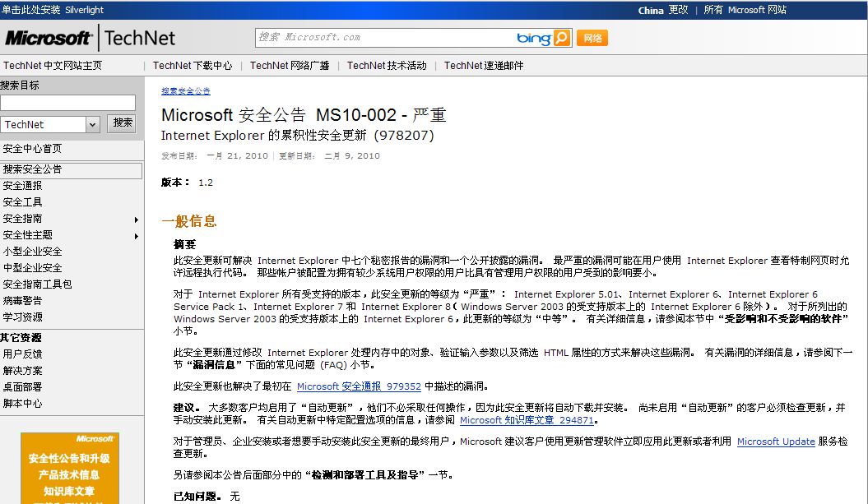Click the 搜索安全公告 breadcrumb link
This screenshot has height=504, width=868.
coord(186,90)
